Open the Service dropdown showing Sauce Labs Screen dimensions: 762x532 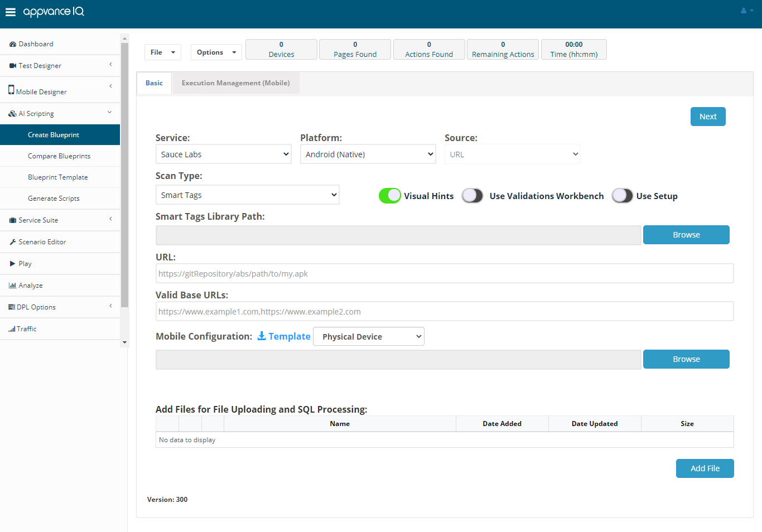[x=224, y=154]
